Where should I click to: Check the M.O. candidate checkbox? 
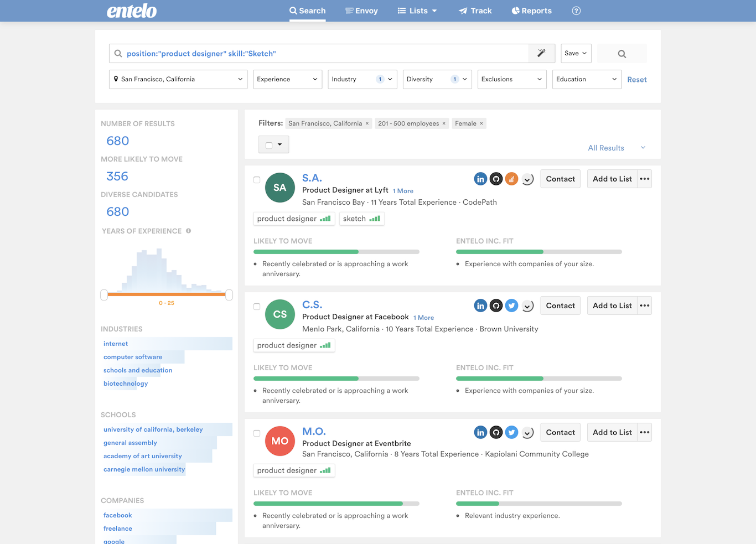coord(257,433)
